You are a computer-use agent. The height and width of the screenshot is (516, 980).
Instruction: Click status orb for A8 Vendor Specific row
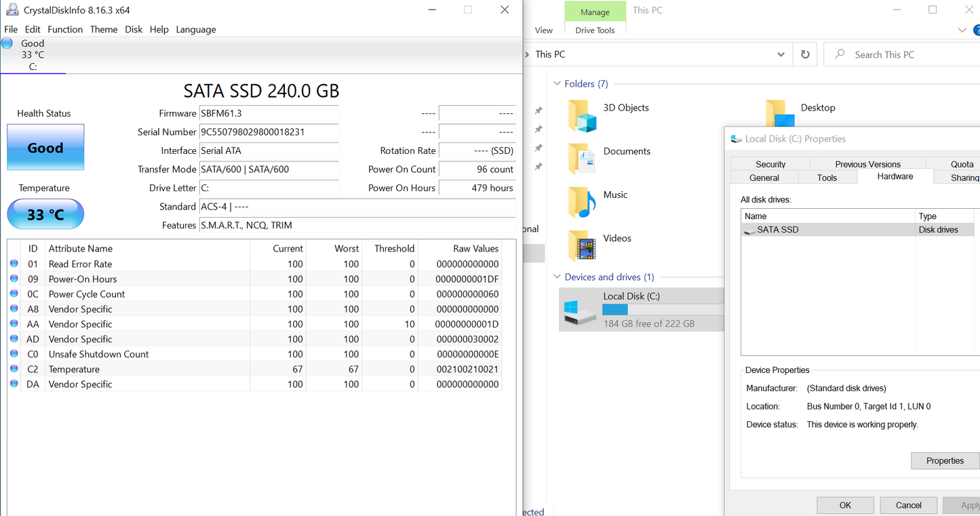(14, 309)
